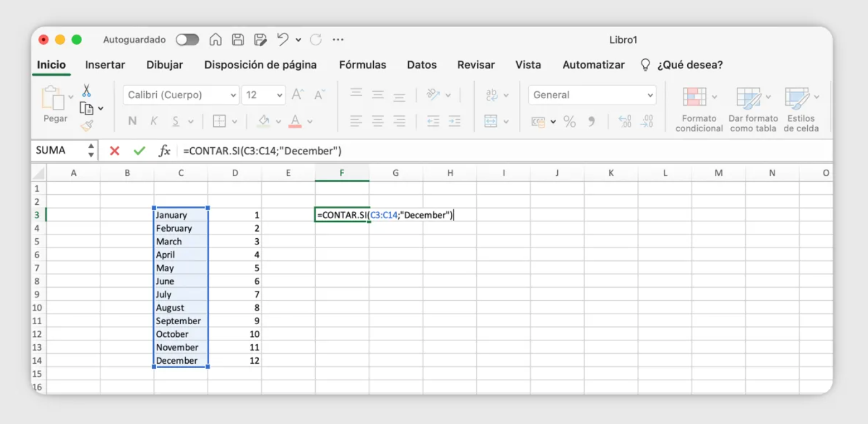Viewport: 868px width, 424px height.
Task: Expand the underline style dropdown arrow
Action: [x=190, y=121]
